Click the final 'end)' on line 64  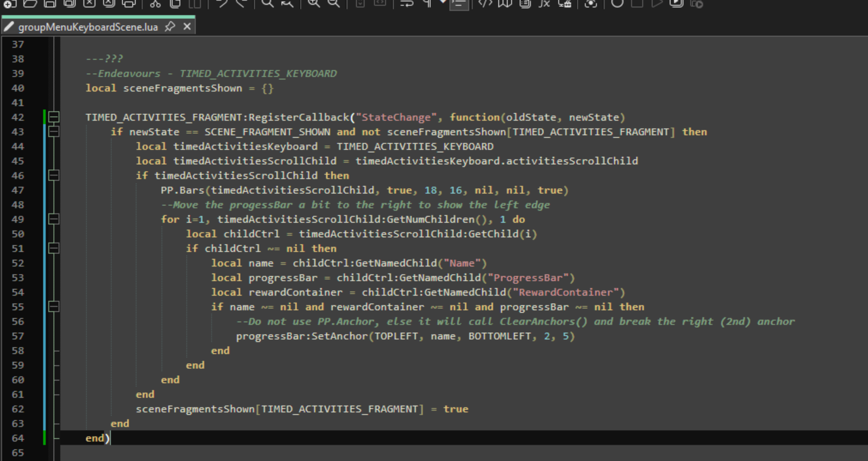tap(98, 438)
